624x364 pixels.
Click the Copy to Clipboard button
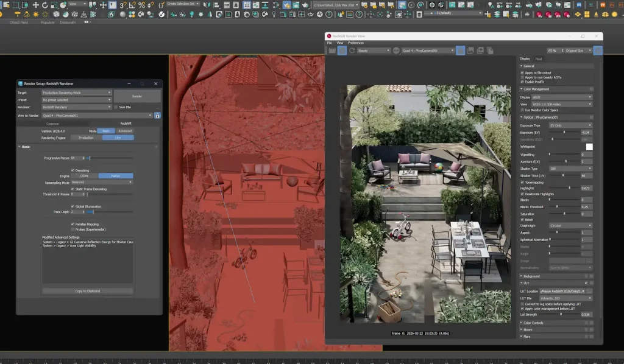click(x=88, y=291)
